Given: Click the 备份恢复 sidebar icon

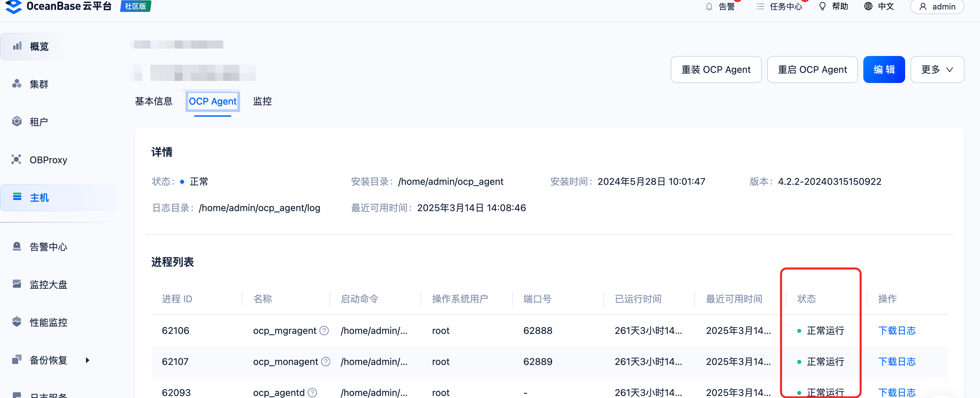Looking at the screenshot, I should point(17,360).
